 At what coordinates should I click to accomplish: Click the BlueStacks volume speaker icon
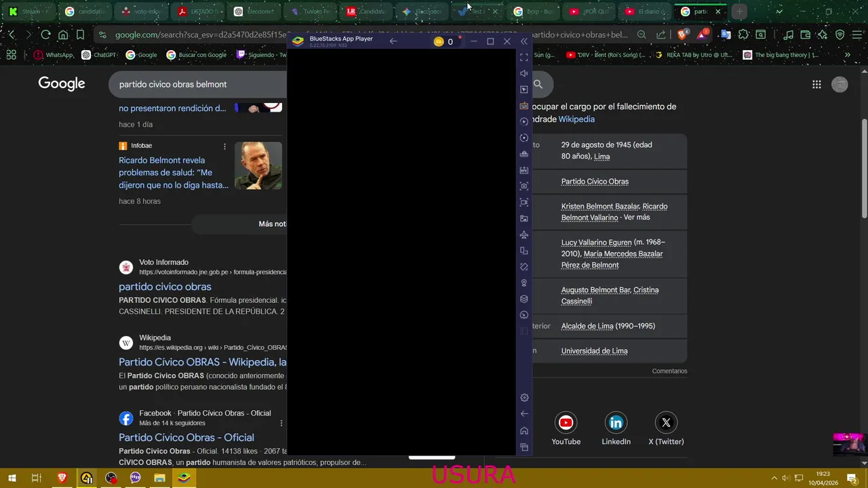click(x=524, y=73)
